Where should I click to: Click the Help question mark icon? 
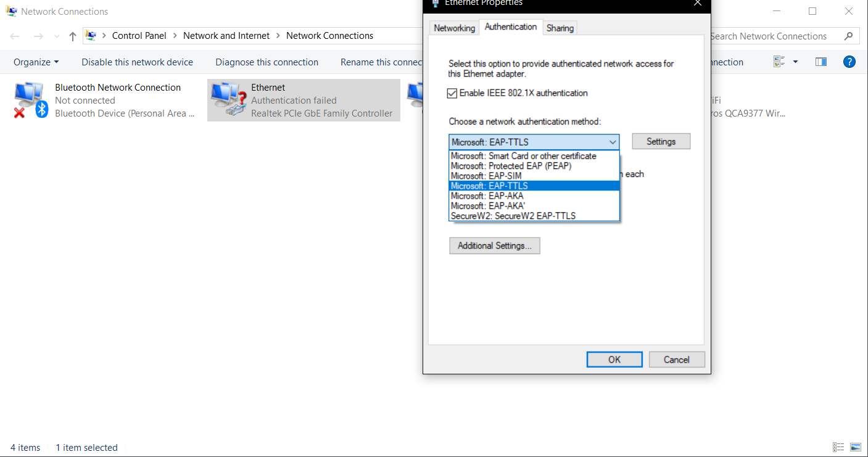coord(849,62)
